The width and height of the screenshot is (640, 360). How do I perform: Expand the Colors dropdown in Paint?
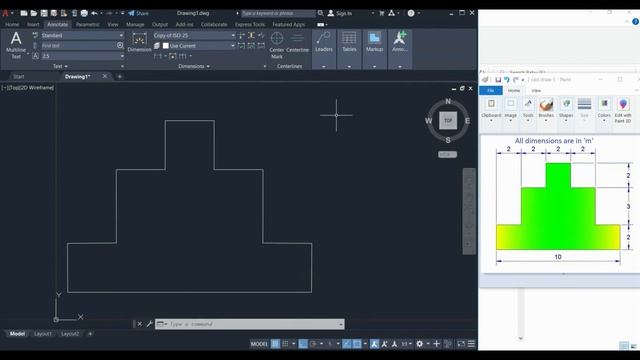pyautogui.click(x=604, y=121)
